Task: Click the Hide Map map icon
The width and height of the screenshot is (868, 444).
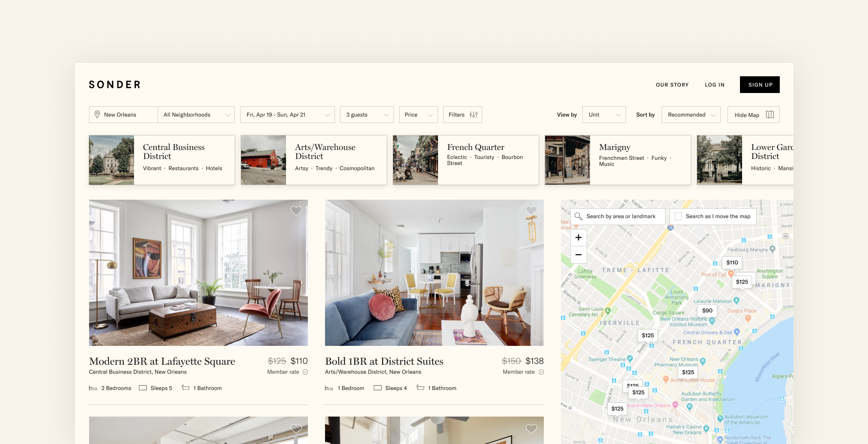Action: click(770, 114)
